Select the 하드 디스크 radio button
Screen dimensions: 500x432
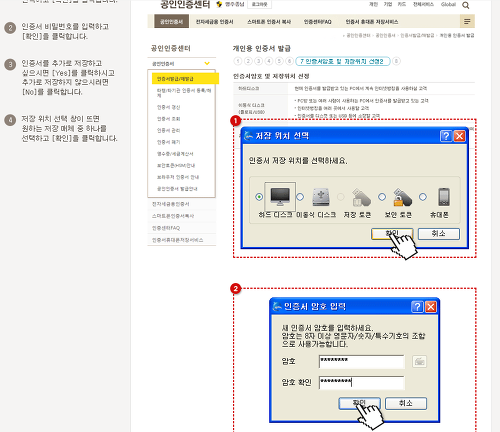pyautogui.click(x=259, y=197)
